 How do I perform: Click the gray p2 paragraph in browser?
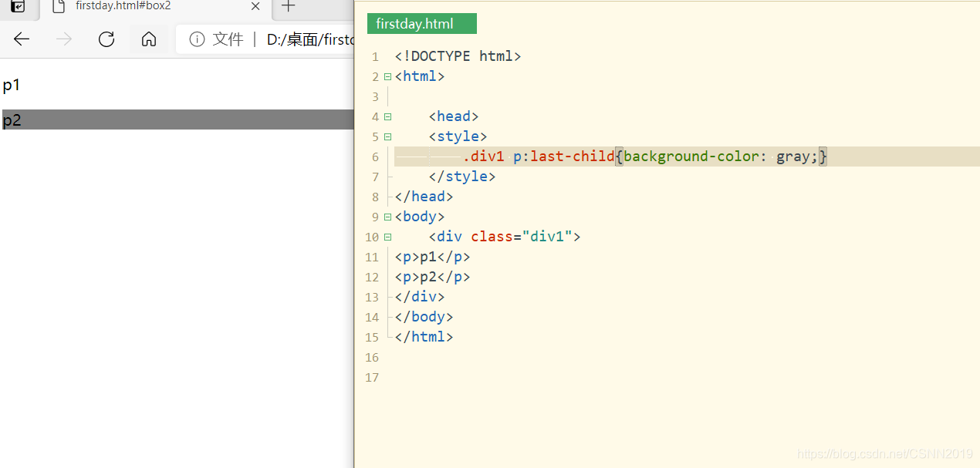177,120
